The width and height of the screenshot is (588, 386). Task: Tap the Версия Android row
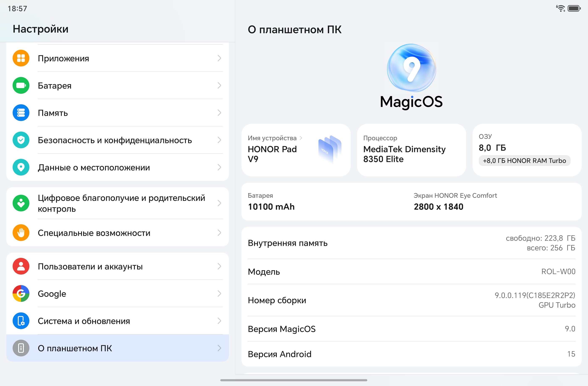click(411, 354)
